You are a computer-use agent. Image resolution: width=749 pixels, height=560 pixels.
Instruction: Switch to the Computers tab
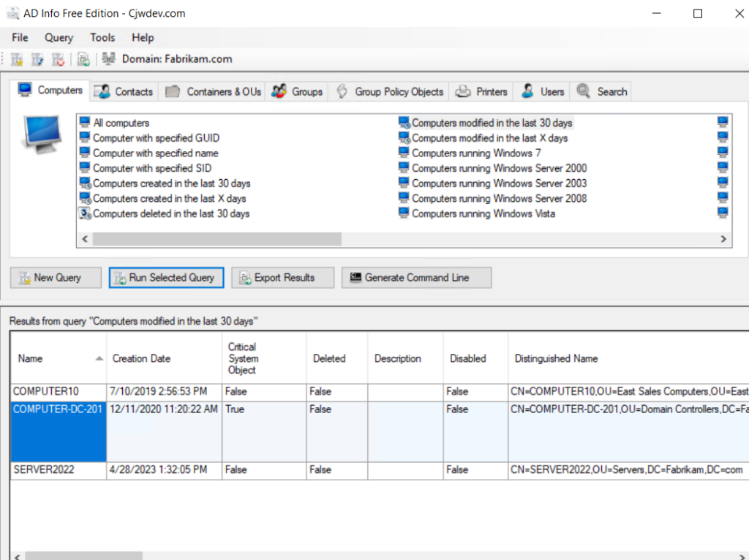[50, 90]
